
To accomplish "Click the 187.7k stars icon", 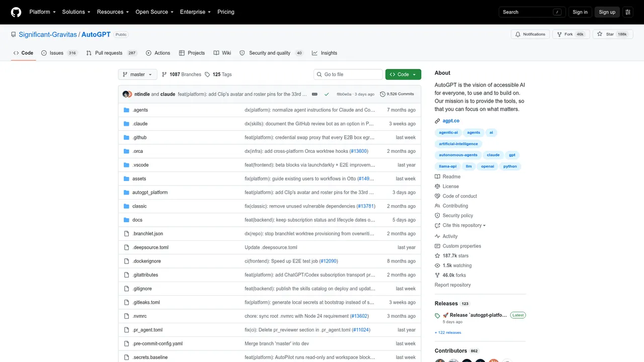I will (x=438, y=256).
